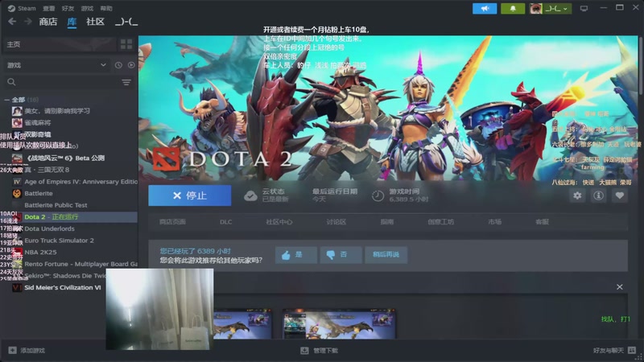Screen dimensions: 644x362
Task: Click Sid Meier's Civilization VI icon
Action: [x=17, y=287]
